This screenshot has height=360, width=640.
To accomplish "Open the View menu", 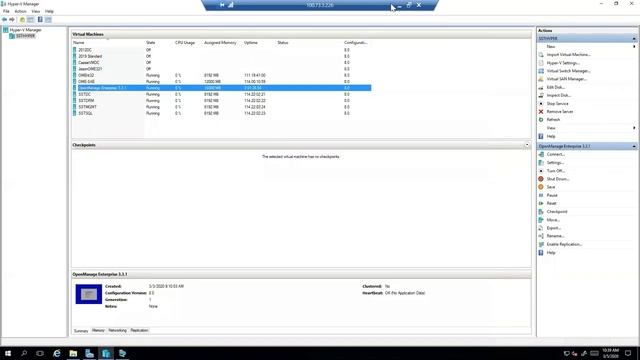I will (36, 11).
